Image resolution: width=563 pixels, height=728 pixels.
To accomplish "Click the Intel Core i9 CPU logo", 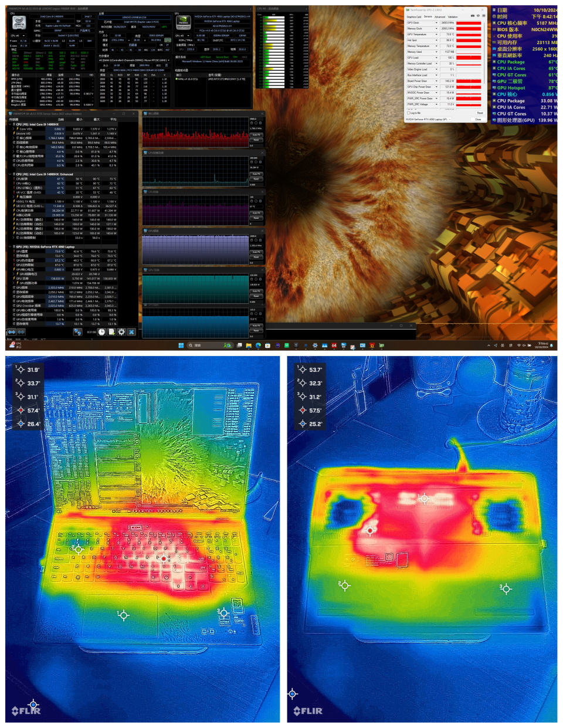I will pos(19,23).
